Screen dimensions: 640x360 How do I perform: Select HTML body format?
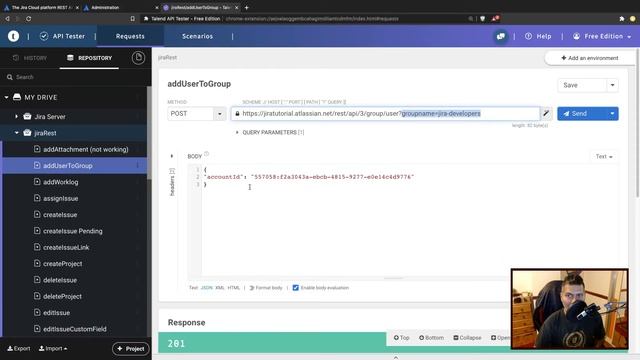tap(233, 288)
